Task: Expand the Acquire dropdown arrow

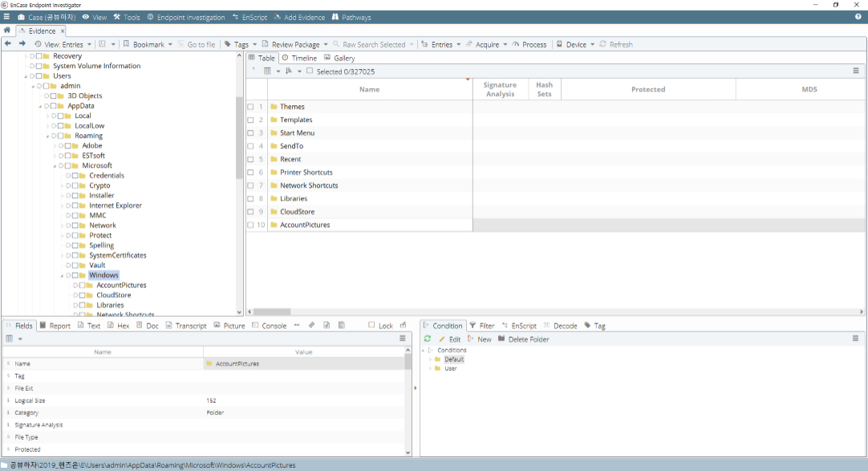Action: coord(505,44)
